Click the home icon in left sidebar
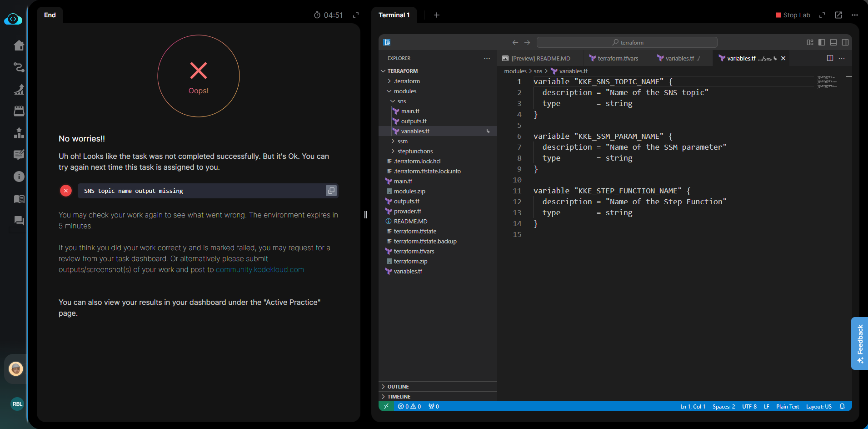868x429 pixels. pos(19,45)
